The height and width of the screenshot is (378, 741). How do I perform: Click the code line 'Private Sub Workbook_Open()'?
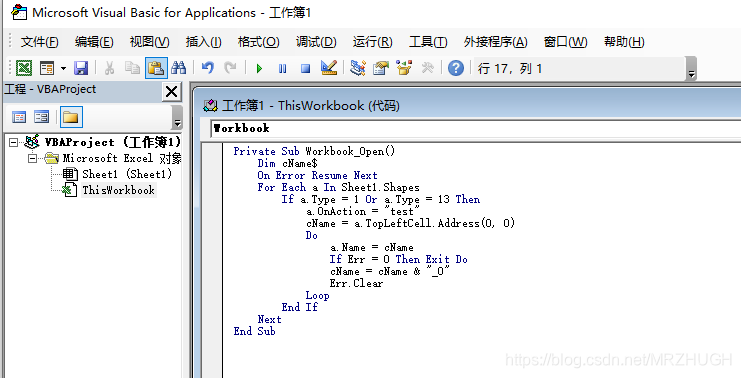click(314, 151)
